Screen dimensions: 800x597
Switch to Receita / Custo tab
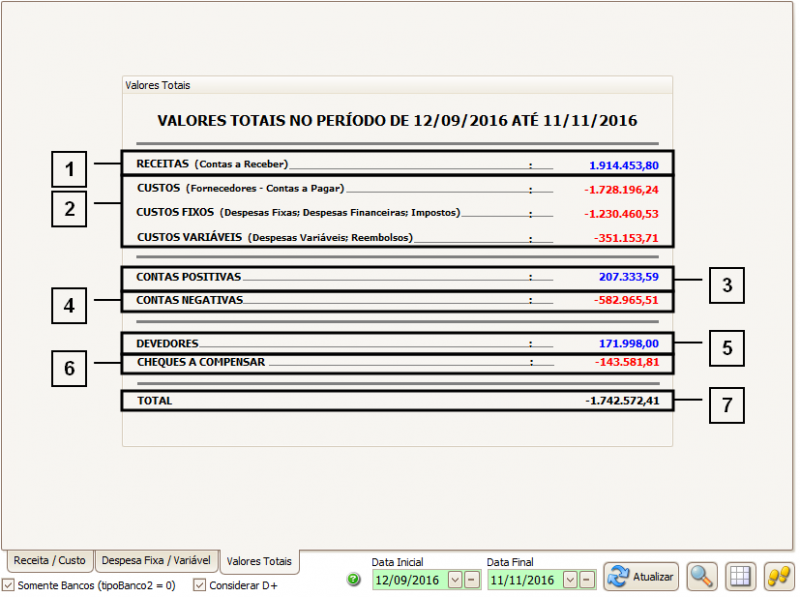49,561
